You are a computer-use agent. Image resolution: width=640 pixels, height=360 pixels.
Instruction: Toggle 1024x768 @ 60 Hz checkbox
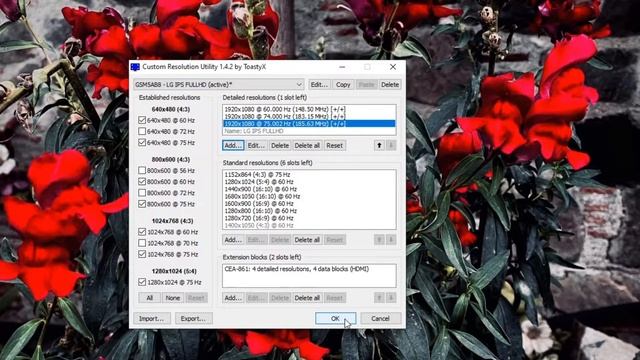click(x=142, y=232)
